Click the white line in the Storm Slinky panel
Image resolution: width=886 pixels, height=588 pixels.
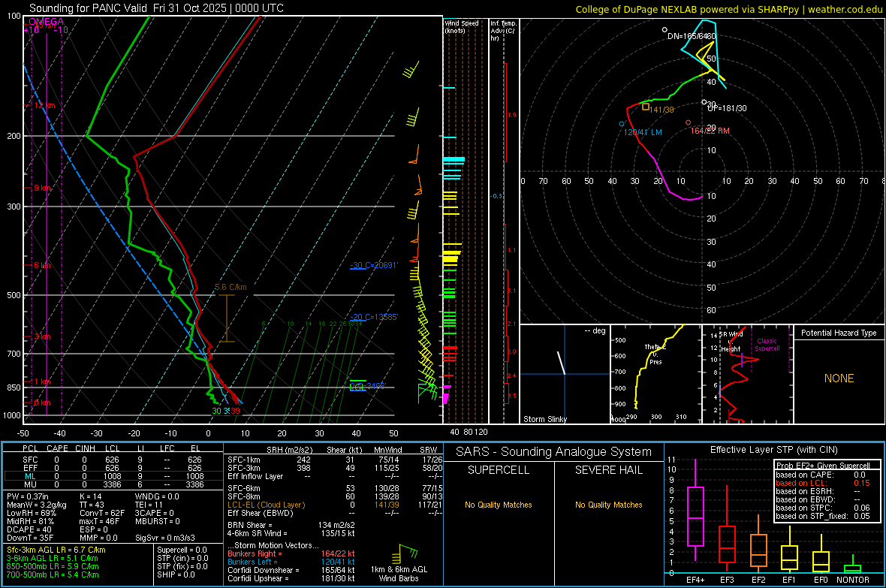[562, 363]
